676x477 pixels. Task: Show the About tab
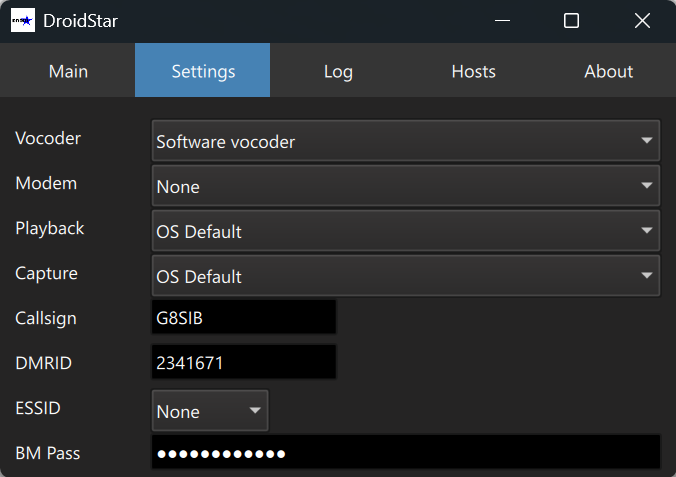coord(608,71)
